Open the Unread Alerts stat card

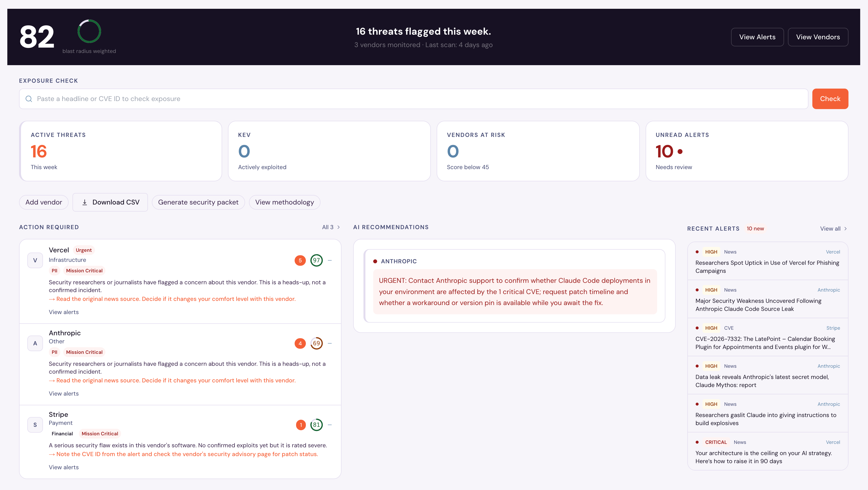pos(747,151)
